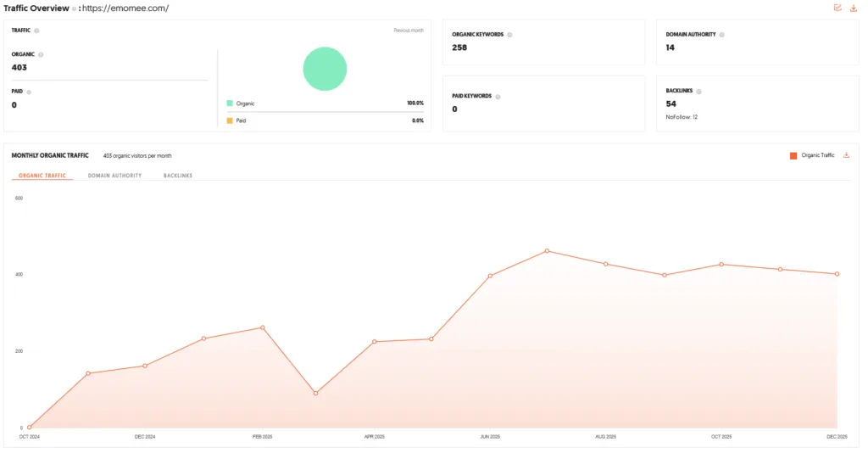The image size is (868, 453).
Task: Click info icon next to BACKLINKS
Action: [x=698, y=92]
